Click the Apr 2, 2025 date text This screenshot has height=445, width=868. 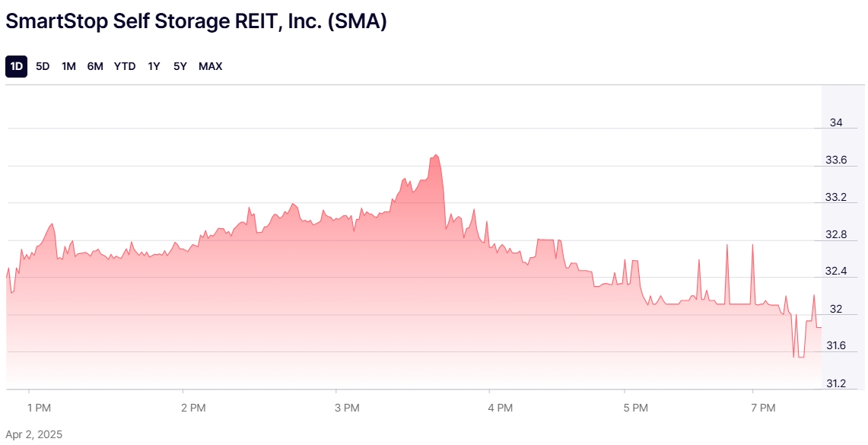34,434
